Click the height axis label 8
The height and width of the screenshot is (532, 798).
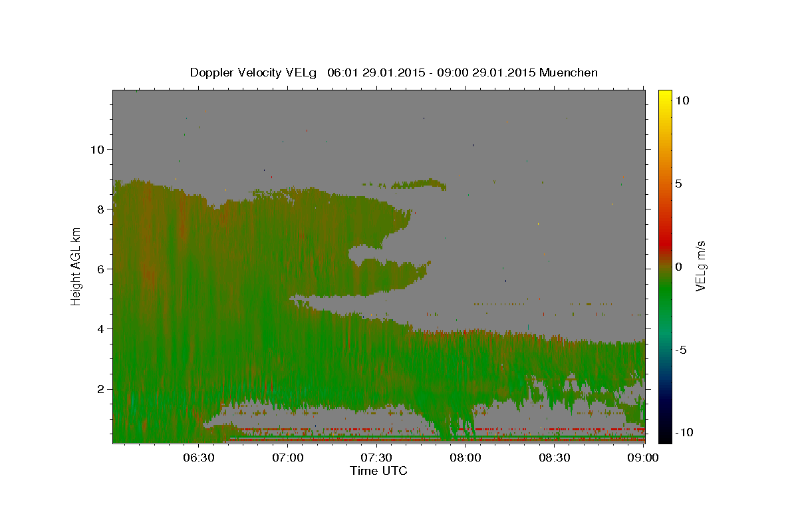tap(100, 209)
